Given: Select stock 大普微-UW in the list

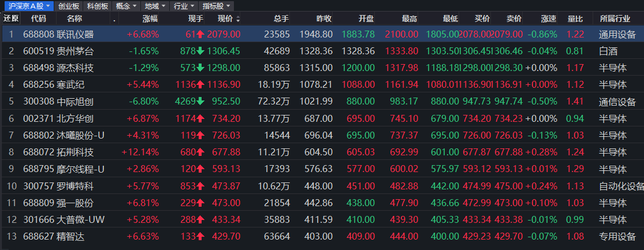Looking at the screenshot, I should (80, 219).
